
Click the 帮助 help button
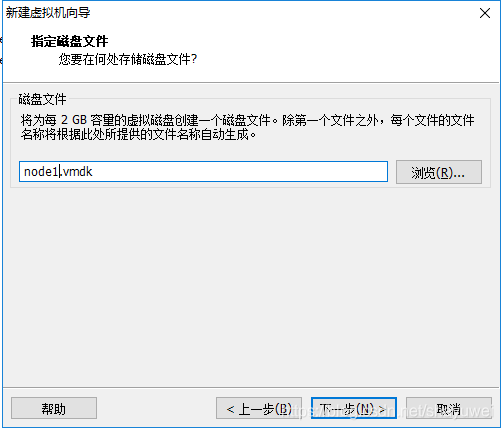point(54,408)
